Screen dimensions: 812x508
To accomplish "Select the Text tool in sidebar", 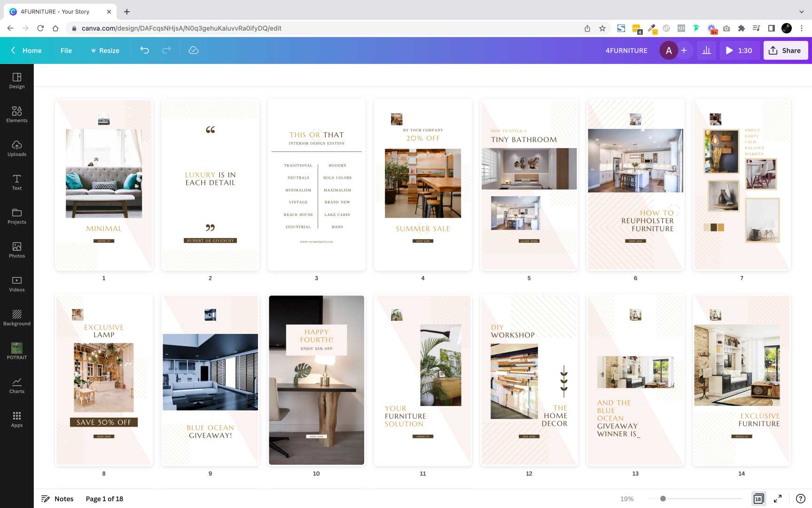I will 16,182.
